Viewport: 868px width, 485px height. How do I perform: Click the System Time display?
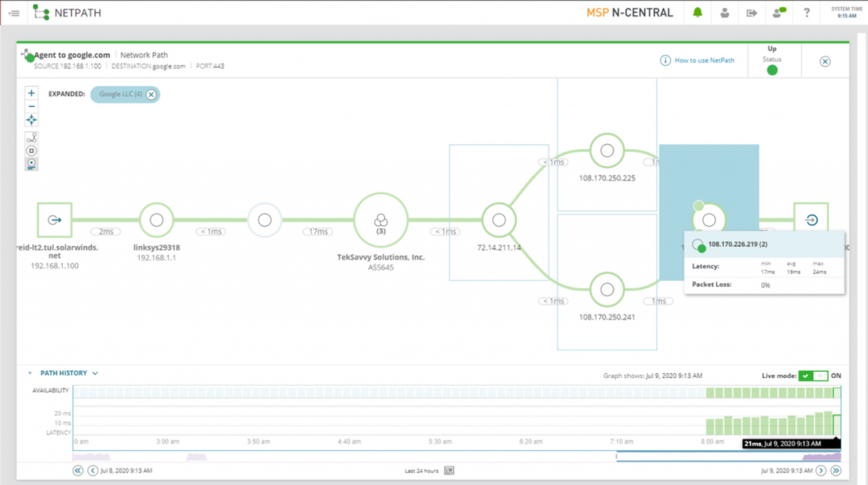tap(847, 12)
